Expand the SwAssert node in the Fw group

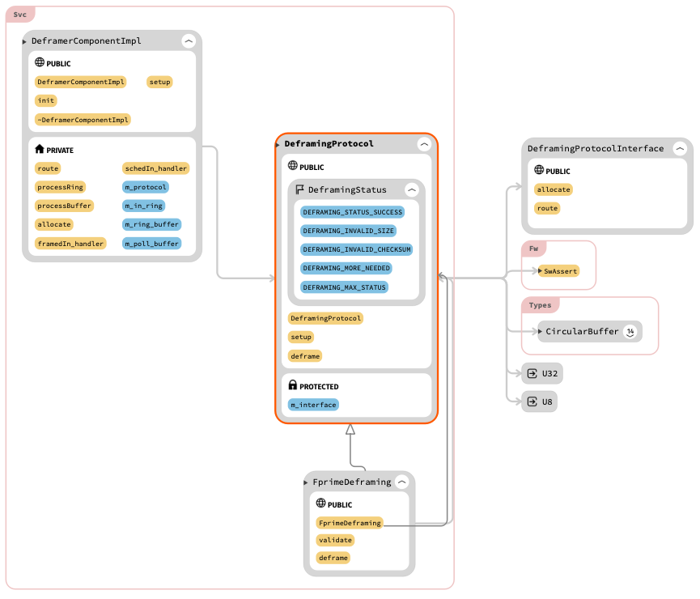pos(540,273)
